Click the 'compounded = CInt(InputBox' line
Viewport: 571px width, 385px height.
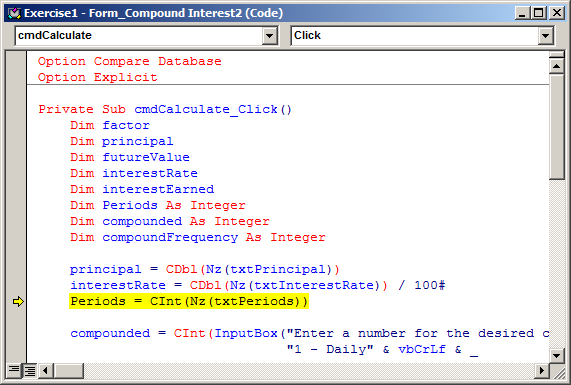[x=310, y=333]
